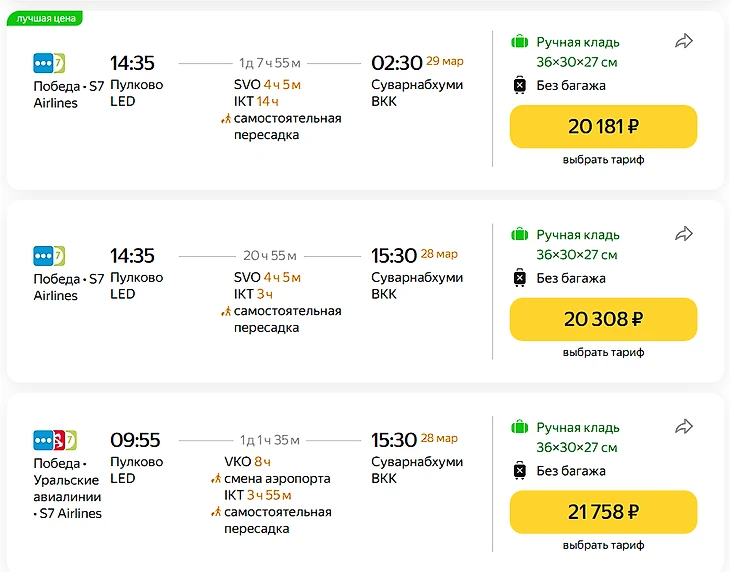Choose the 21 758 ₽ price button
The height and width of the screenshot is (572, 730).
point(603,512)
